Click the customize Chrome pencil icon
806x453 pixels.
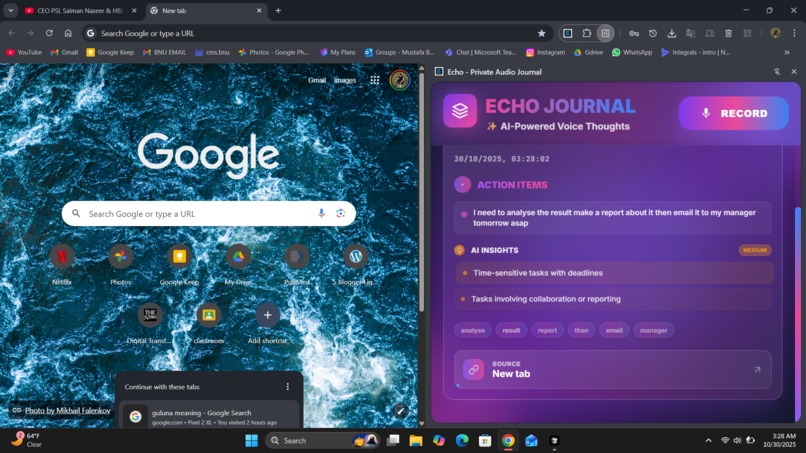(x=400, y=410)
